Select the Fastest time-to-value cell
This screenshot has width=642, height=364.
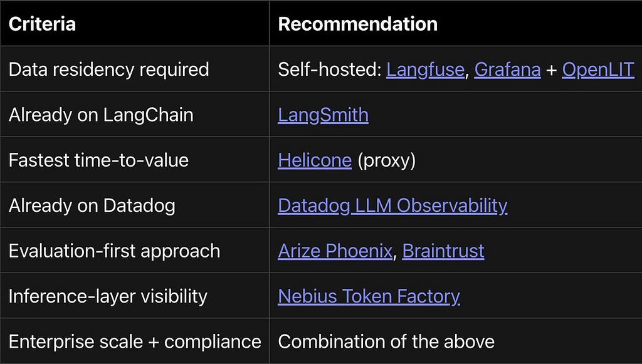point(135,160)
